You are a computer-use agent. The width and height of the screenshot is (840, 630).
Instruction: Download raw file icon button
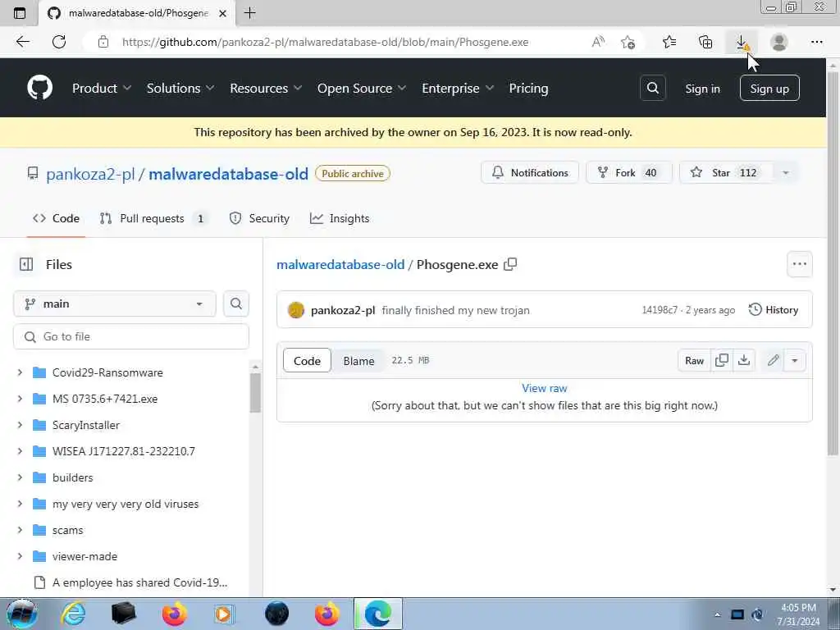click(x=743, y=361)
